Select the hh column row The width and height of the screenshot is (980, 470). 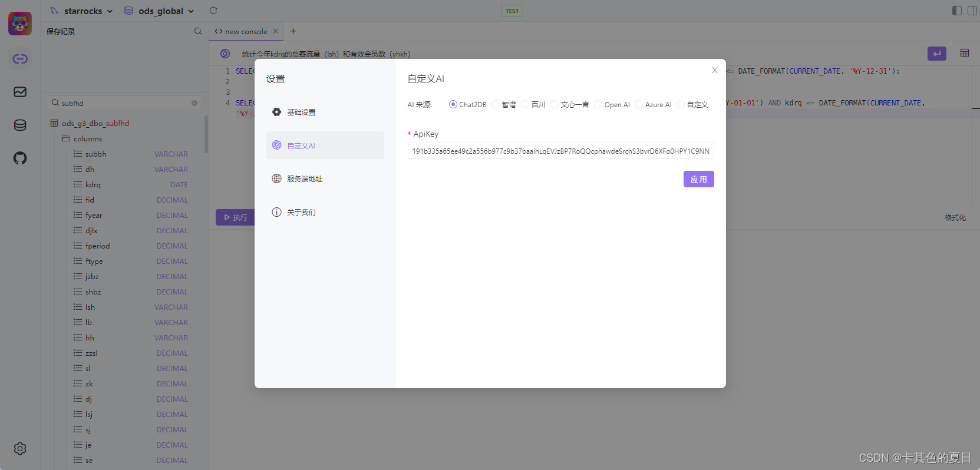(131, 337)
